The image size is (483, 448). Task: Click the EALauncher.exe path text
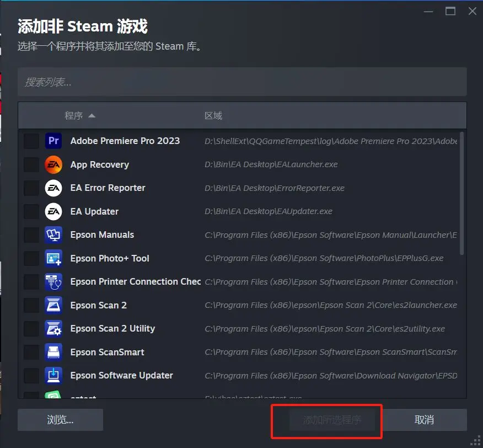[271, 164]
